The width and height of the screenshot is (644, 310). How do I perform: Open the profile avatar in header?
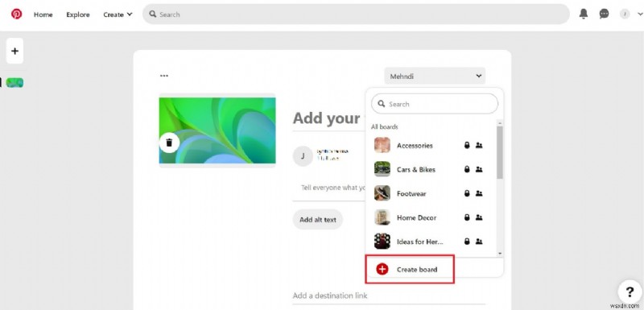[x=625, y=14]
